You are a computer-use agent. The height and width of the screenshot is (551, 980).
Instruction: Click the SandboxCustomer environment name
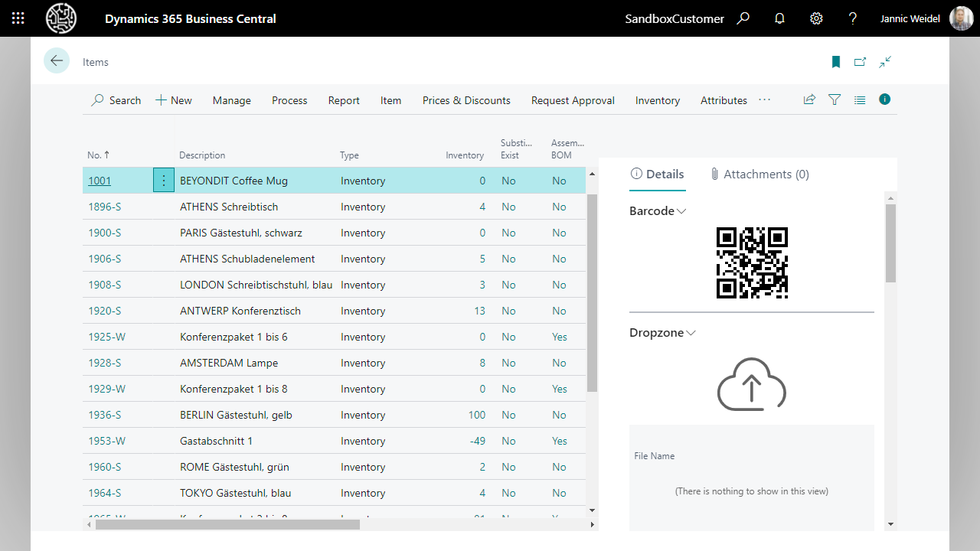pos(675,18)
